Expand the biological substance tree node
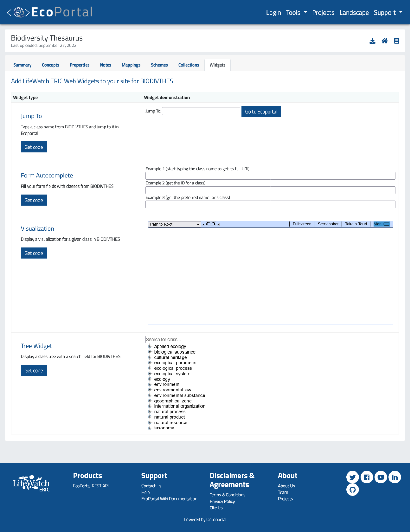Image resolution: width=410 pixels, height=532 pixels. pos(150,352)
